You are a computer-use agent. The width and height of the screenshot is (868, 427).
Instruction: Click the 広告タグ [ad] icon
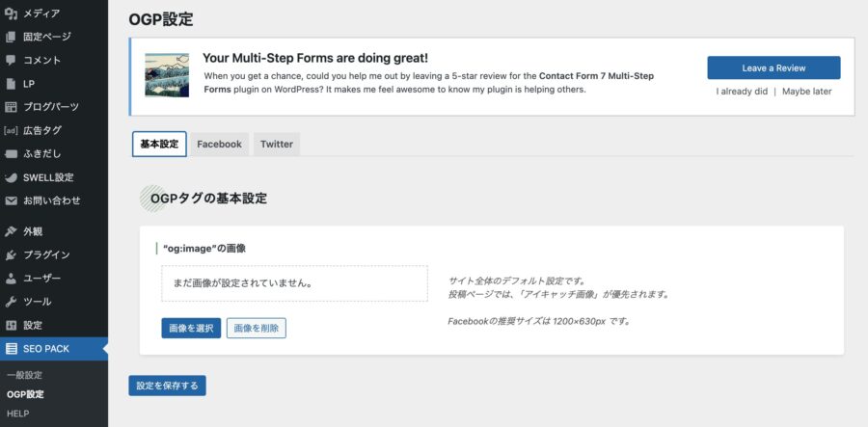click(x=11, y=131)
